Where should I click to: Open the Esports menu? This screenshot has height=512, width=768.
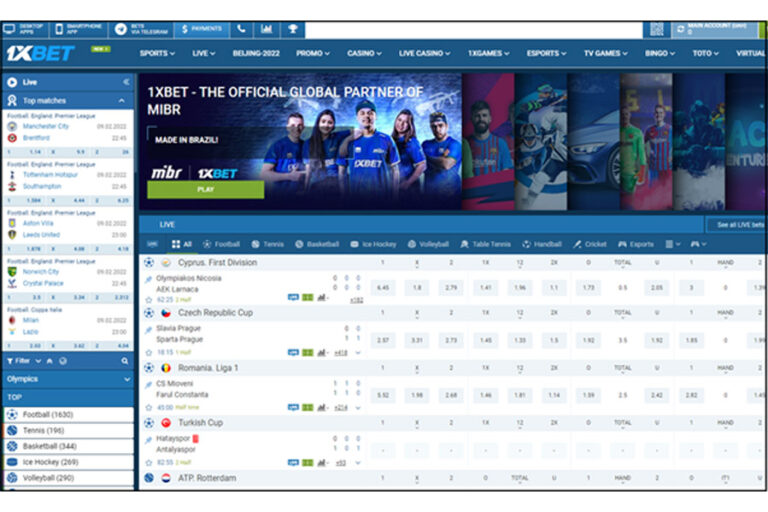546,53
